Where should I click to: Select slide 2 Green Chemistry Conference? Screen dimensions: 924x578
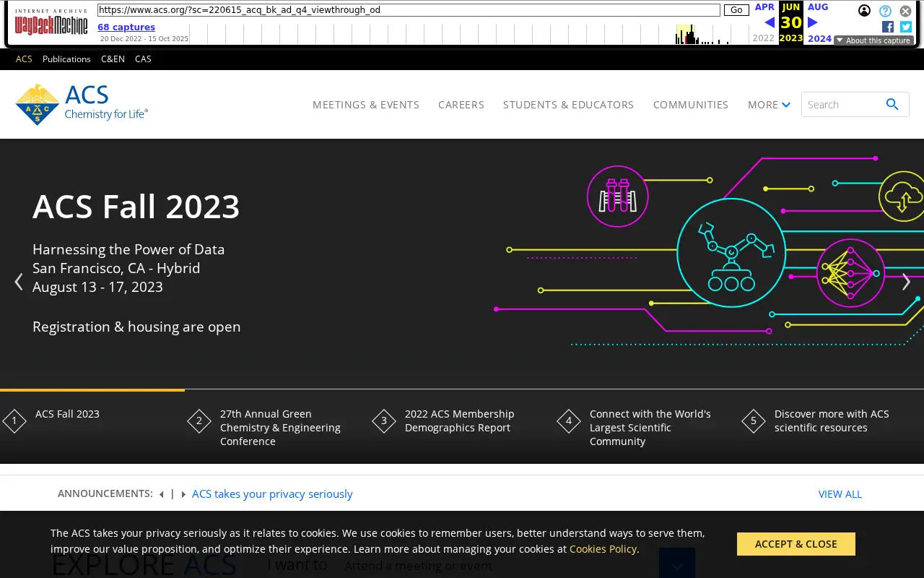click(x=277, y=427)
